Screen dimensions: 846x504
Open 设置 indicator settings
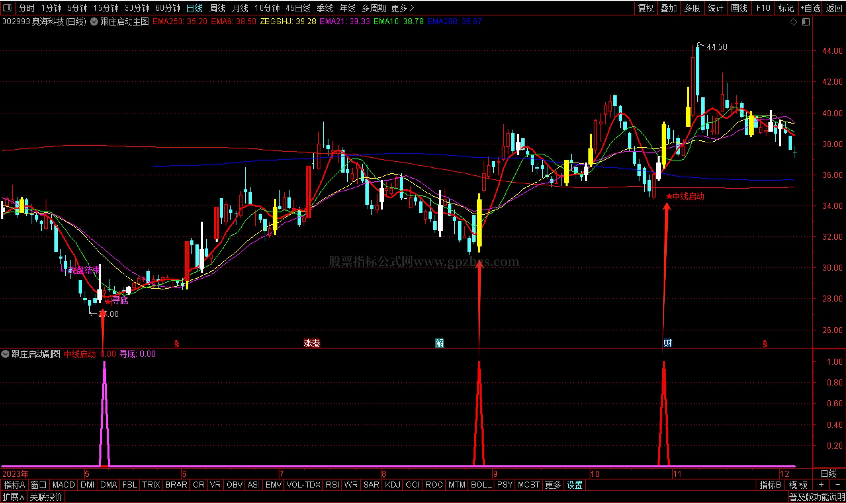click(x=575, y=485)
